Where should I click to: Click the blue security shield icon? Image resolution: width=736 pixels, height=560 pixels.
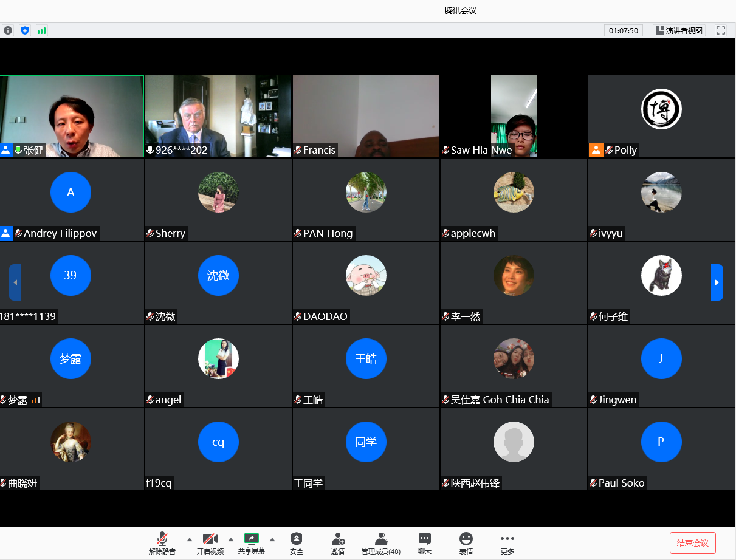25,30
